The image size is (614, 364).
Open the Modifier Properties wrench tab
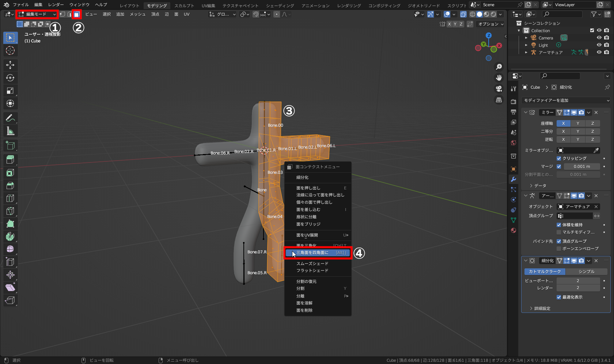pyautogui.click(x=513, y=179)
